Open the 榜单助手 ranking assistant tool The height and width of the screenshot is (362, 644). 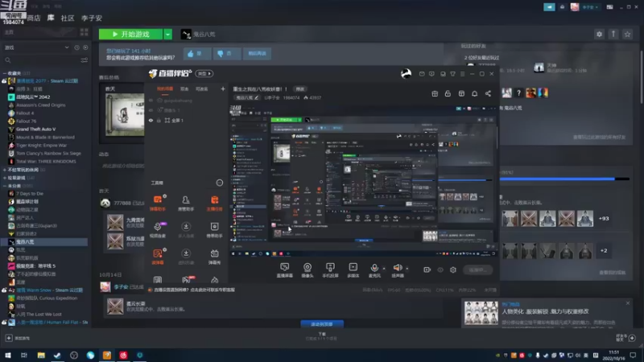click(x=214, y=230)
